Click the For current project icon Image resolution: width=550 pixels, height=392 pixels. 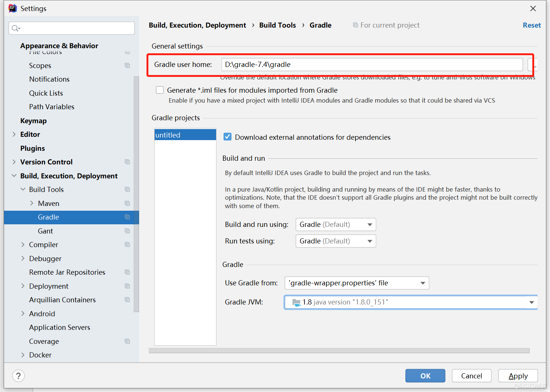tap(355, 25)
